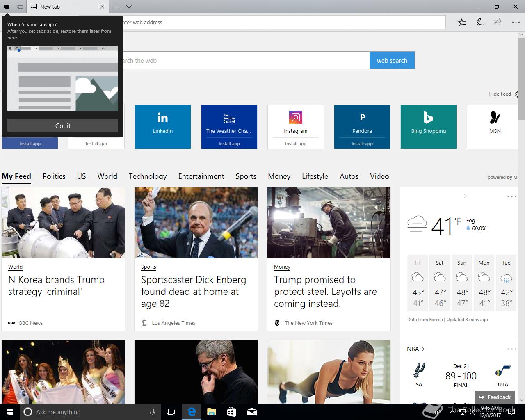Screen dimensions: 525x420
Task: Open the LinkedIn top site tile
Action: (x=163, y=127)
